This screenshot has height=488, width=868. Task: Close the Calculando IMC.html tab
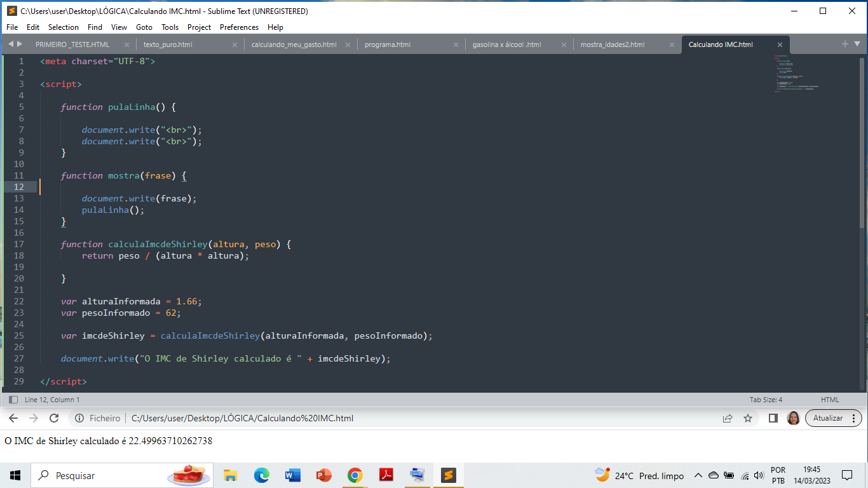point(780,44)
